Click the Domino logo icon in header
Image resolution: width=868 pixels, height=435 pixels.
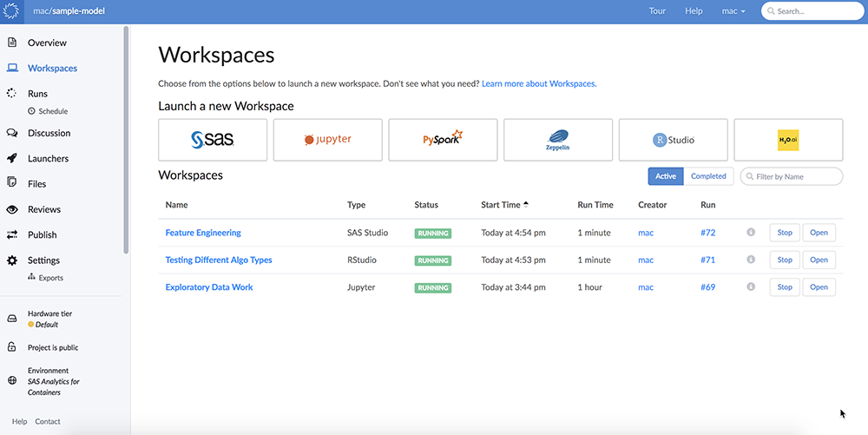(11, 11)
